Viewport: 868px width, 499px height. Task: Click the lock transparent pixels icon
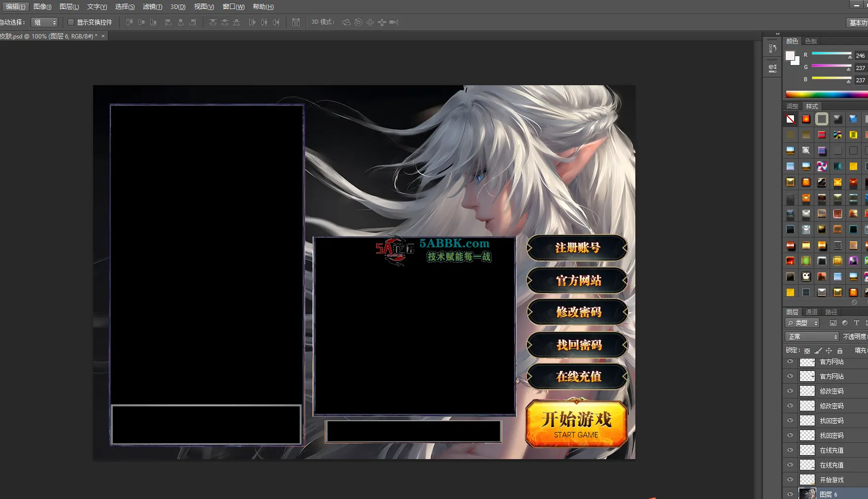pyautogui.click(x=807, y=351)
